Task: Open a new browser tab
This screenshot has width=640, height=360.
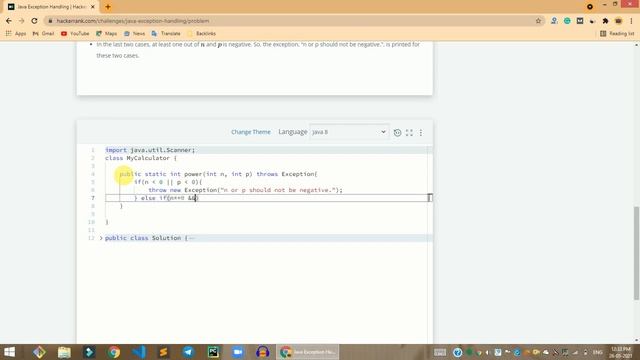Action: tap(108, 7)
